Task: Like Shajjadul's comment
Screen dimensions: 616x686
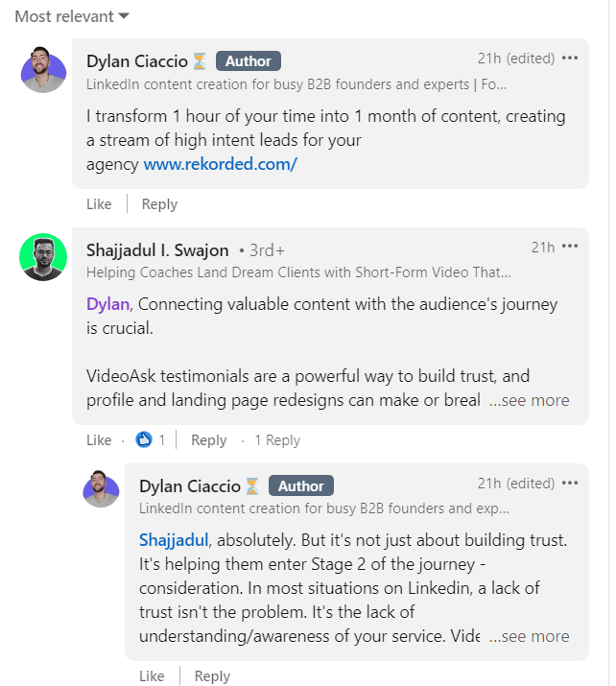Action: point(99,440)
